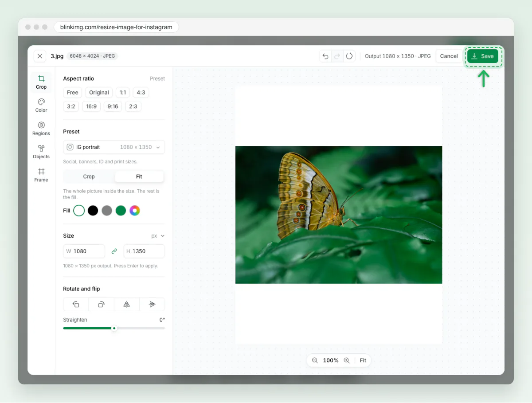
Task: Switch to Fit mode tab
Action: click(x=139, y=176)
